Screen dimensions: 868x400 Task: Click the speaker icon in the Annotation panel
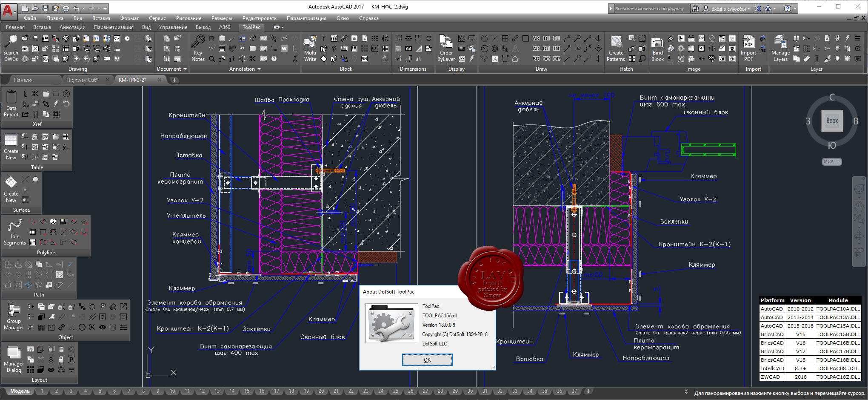(x=243, y=59)
